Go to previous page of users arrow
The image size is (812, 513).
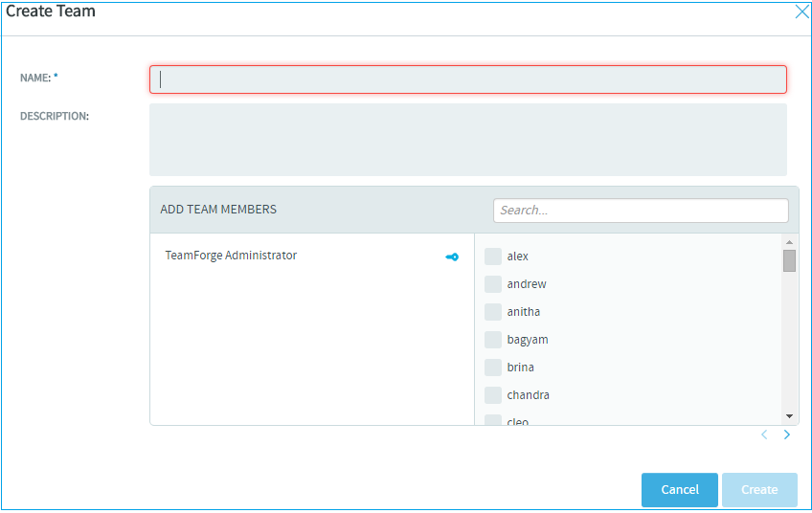click(764, 435)
